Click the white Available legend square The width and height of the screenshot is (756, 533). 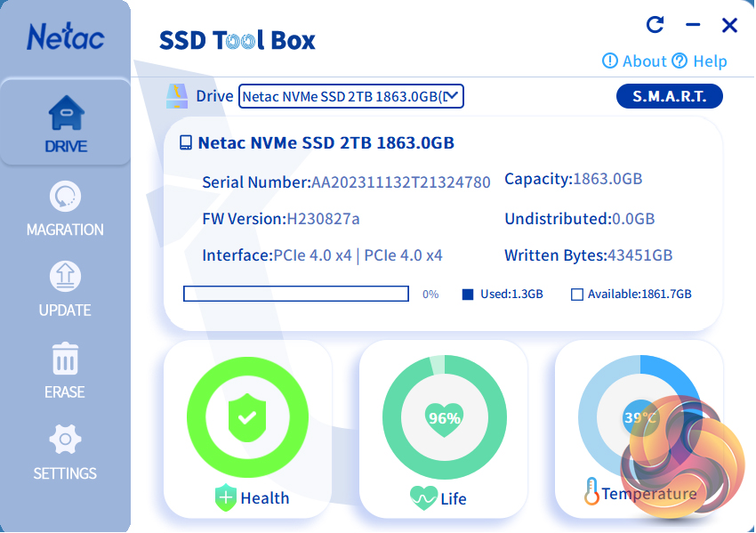[x=576, y=295]
